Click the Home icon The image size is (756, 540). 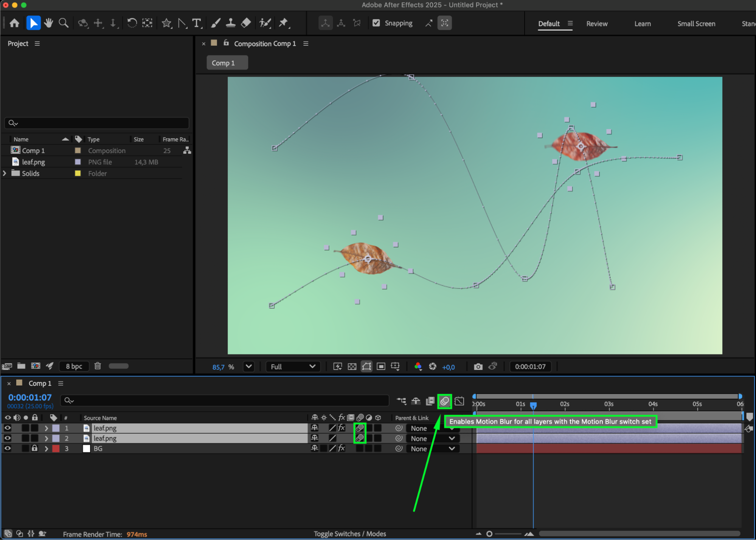(14, 23)
